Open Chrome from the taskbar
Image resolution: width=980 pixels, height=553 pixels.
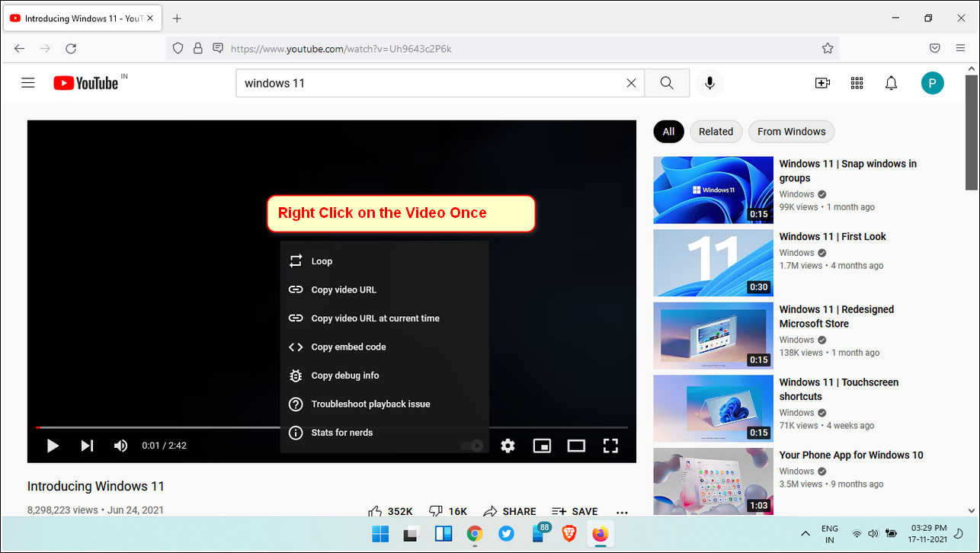click(475, 534)
